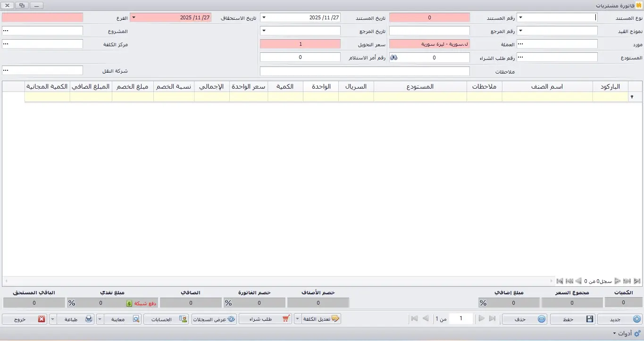Click the binoculars search icon beside purchase request number
This screenshot has height=341, width=644.
(393, 58)
